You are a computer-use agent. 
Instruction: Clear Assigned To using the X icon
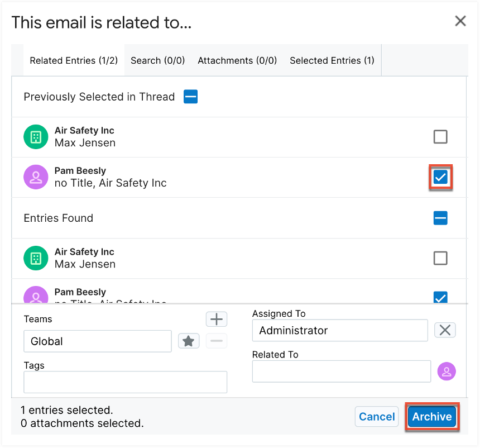click(x=445, y=330)
